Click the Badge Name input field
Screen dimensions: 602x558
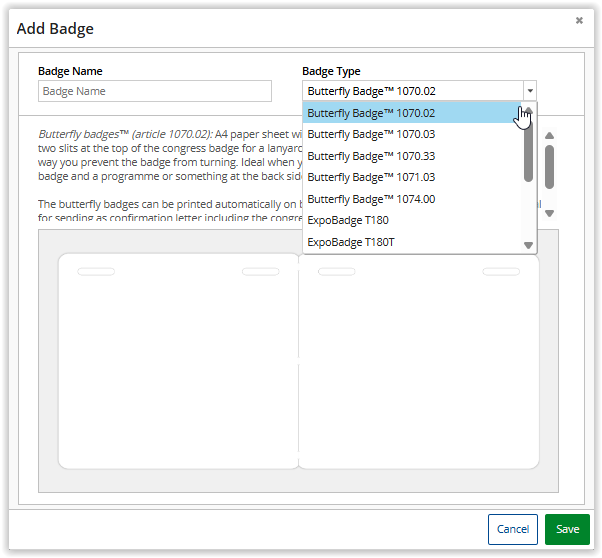pos(155,91)
